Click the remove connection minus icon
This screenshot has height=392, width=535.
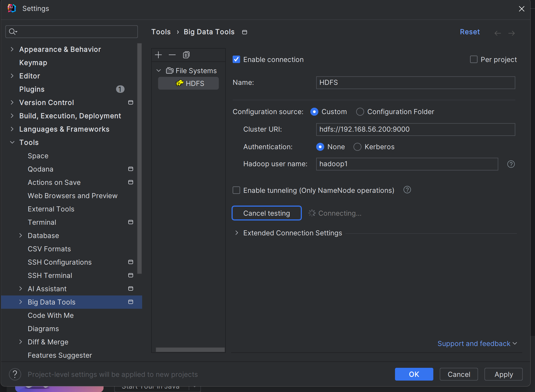click(172, 55)
